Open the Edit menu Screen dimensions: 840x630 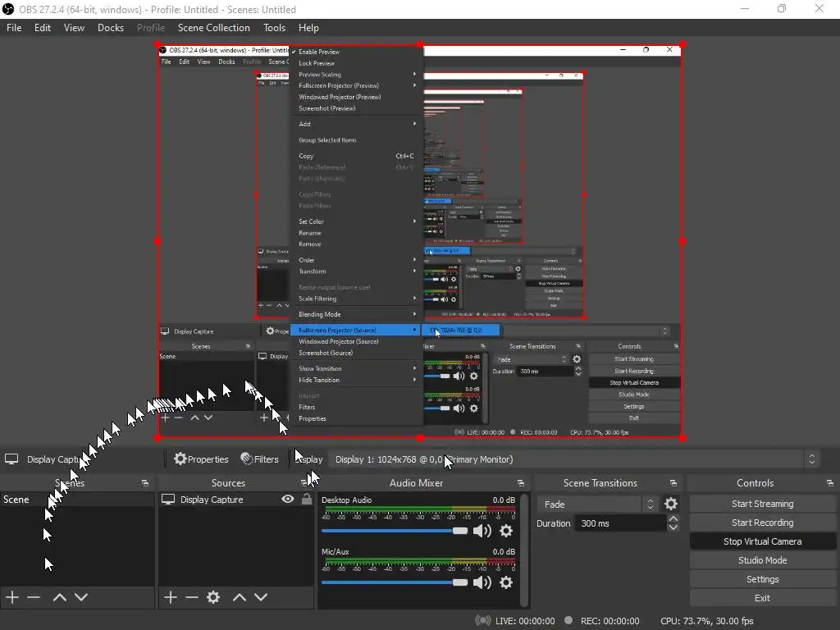click(x=43, y=27)
